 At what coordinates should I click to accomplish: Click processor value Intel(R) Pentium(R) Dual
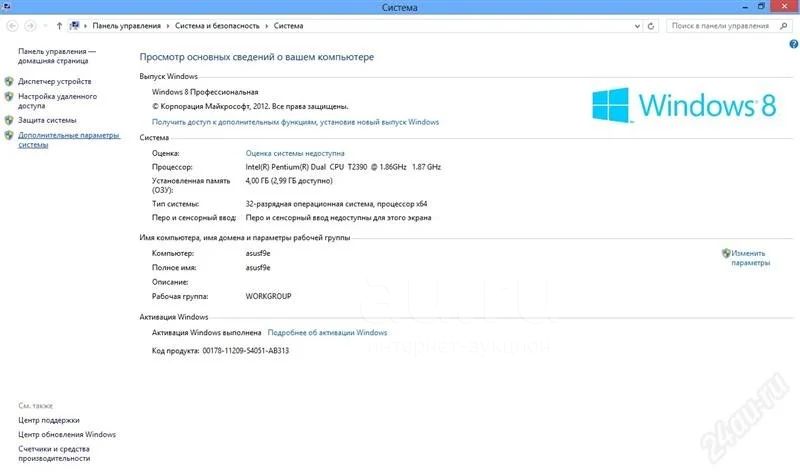coord(343,167)
